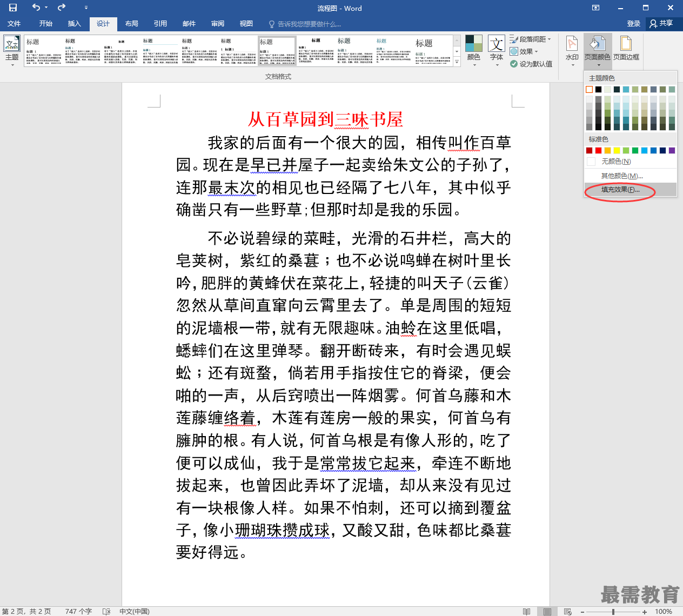Click the zoom slider handle
Image resolution: width=683 pixels, height=616 pixels.
coord(613,612)
